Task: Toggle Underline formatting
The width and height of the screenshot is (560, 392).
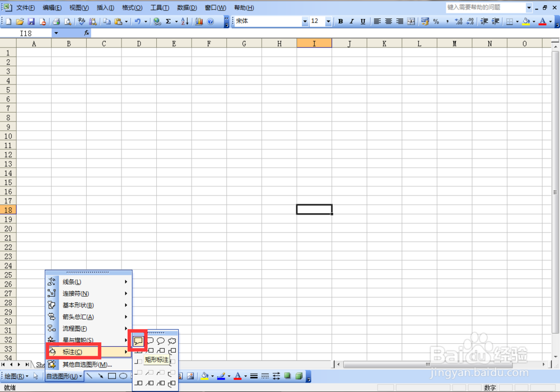Action: pos(363,21)
